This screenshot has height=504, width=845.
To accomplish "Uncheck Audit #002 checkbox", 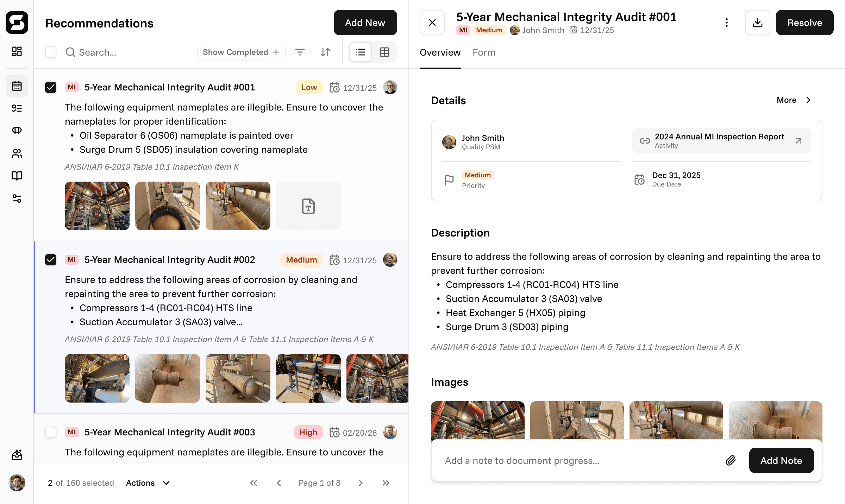I will [51, 260].
